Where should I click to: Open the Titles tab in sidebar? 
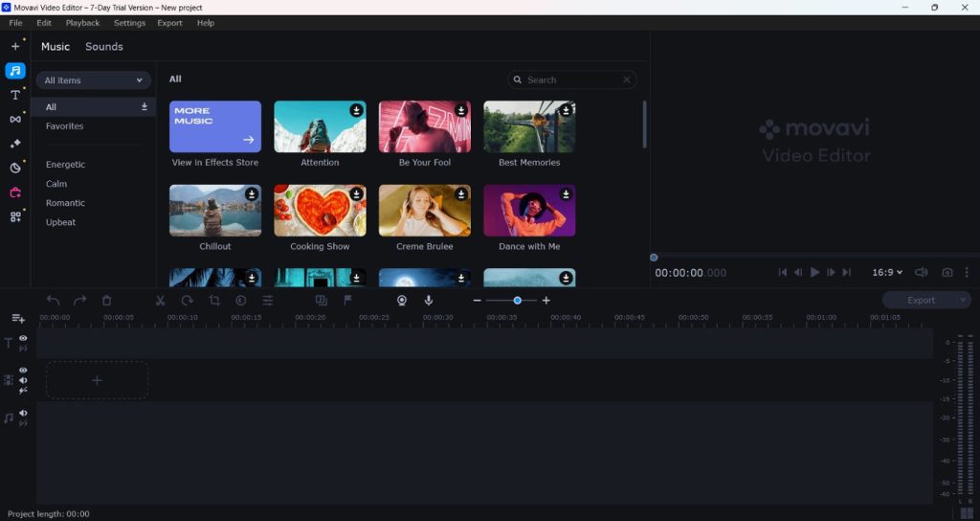coord(15,95)
